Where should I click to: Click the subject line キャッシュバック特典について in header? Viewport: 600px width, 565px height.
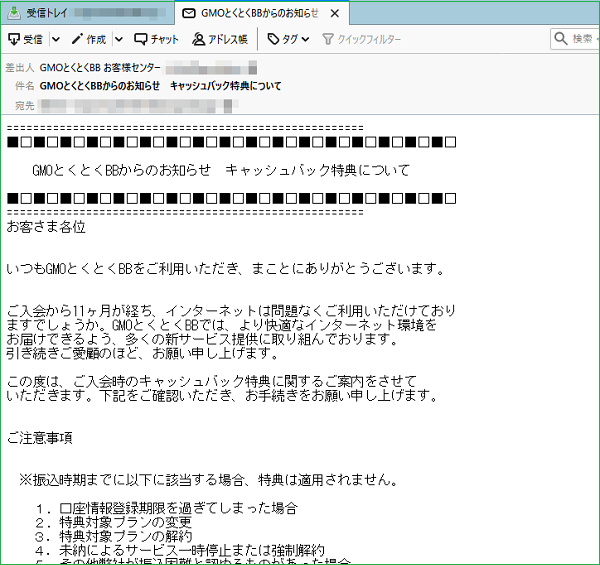tap(225, 86)
